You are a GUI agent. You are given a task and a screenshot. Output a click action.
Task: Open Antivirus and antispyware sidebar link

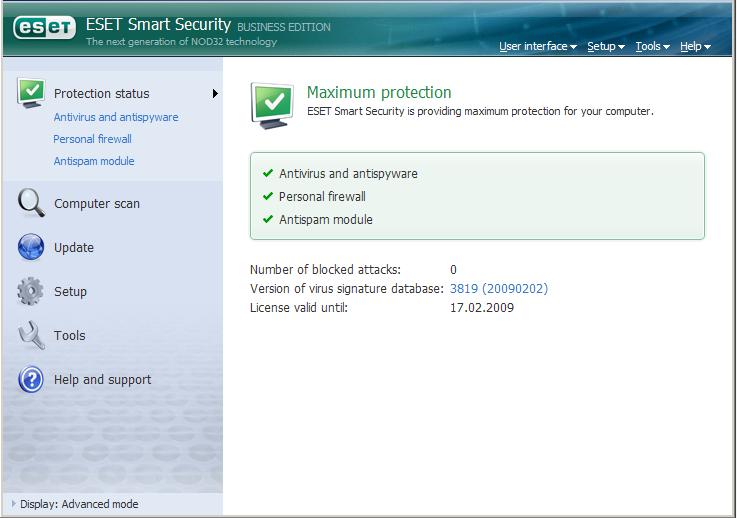click(x=116, y=117)
